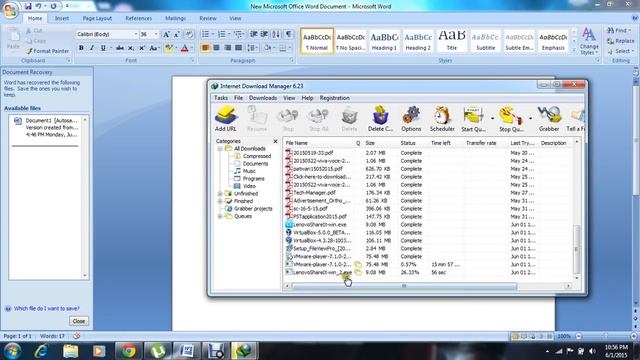This screenshot has height=360, width=640.
Task: Expand the Finished category in IDM
Action: (220, 201)
